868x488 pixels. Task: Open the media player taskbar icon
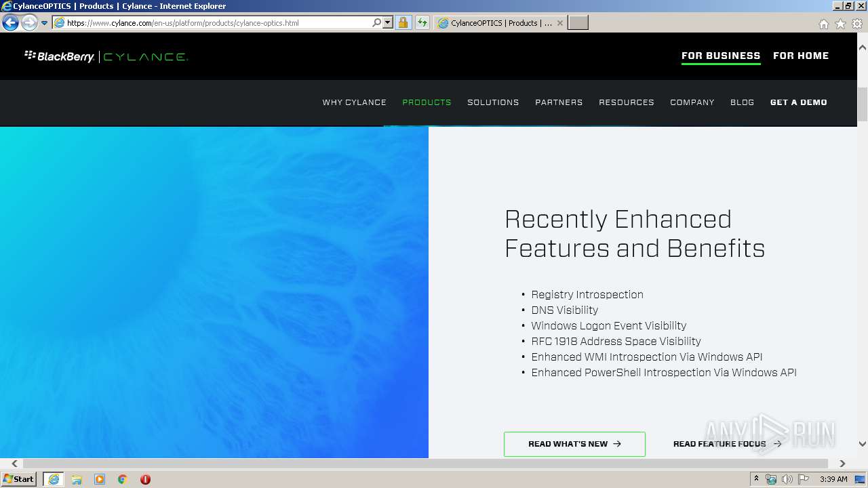coord(100,479)
